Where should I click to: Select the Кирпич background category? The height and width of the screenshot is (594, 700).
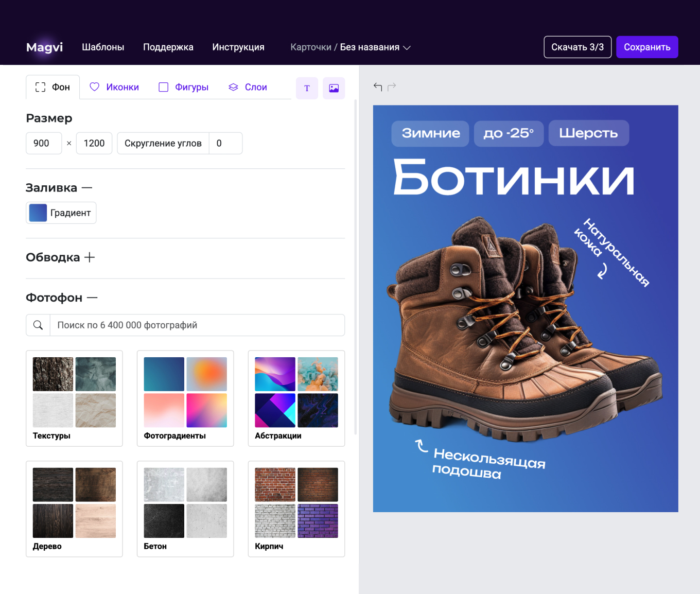coord(296,509)
